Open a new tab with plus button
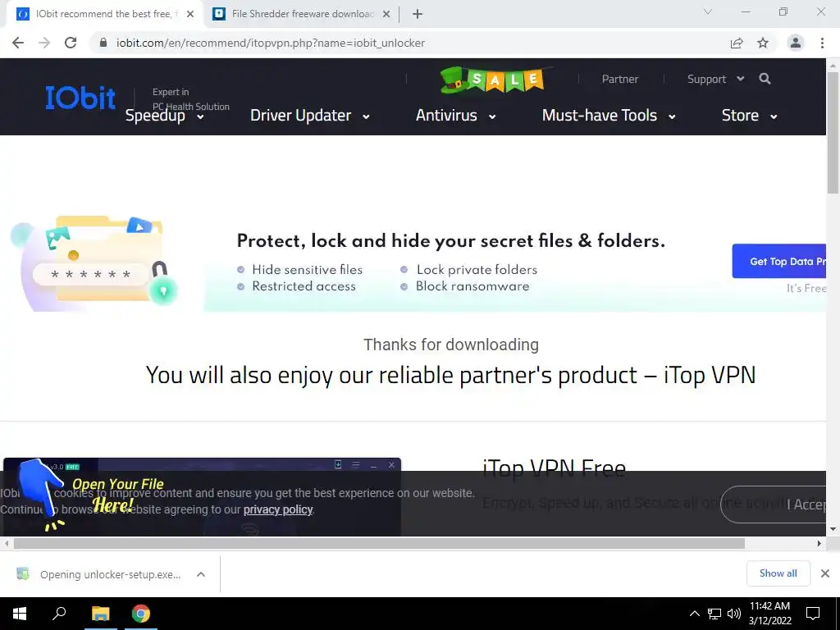The width and height of the screenshot is (840, 630). pos(418,14)
